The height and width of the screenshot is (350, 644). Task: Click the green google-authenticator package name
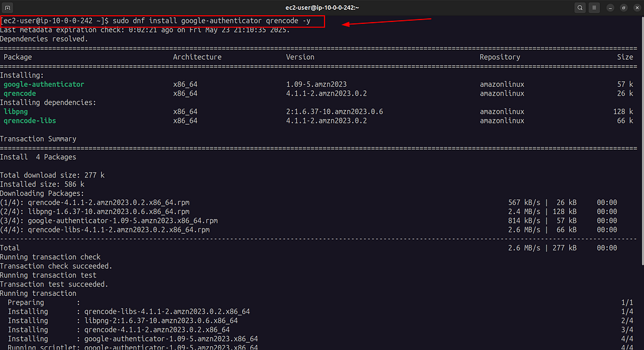[43, 84]
